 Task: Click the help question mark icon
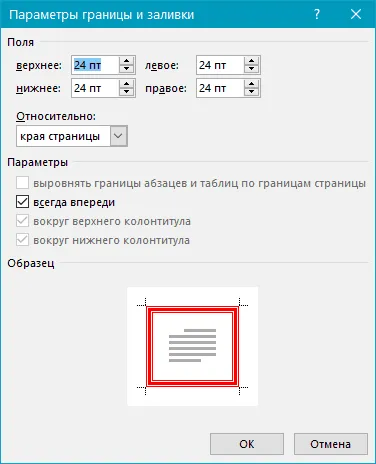(317, 14)
